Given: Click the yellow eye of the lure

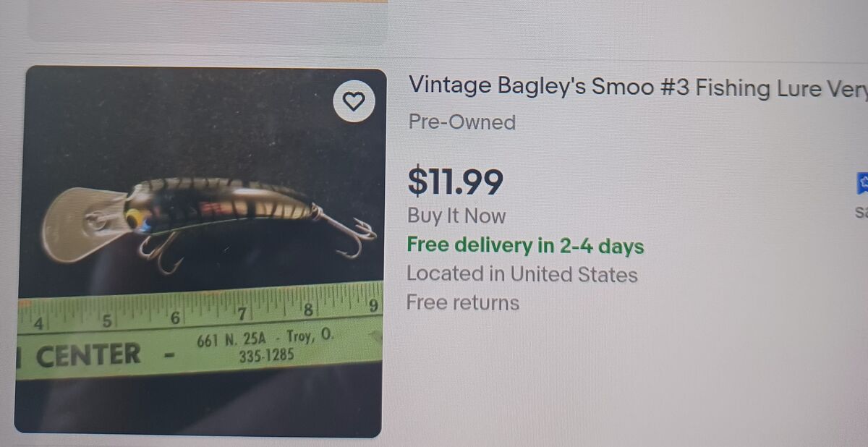Looking at the screenshot, I should tap(134, 217).
